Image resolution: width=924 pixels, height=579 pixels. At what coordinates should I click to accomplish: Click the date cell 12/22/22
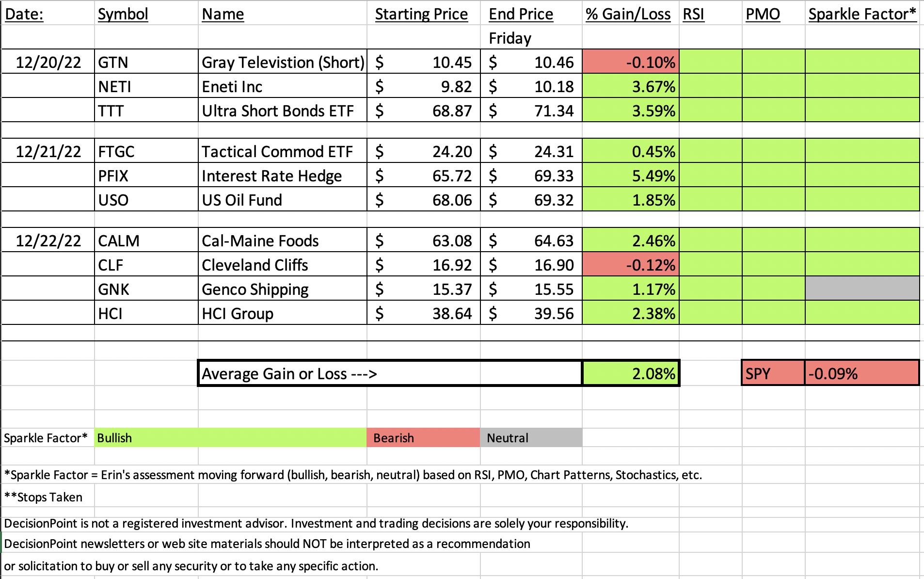click(48, 241)
